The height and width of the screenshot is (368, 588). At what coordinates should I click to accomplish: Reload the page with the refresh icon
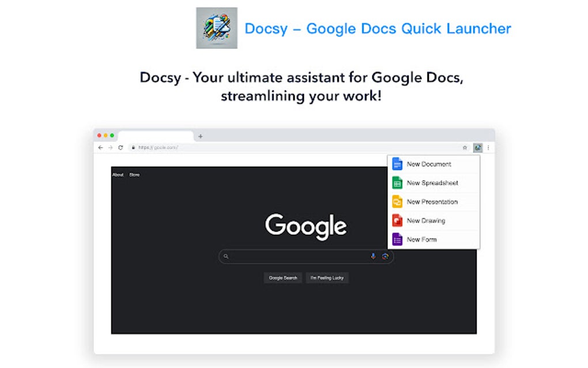click(119, 148)
